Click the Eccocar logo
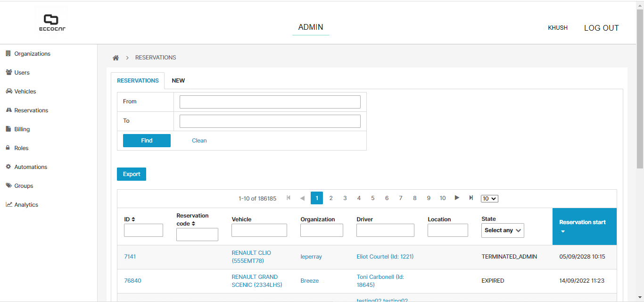The height and width of the screenshot is (302, 644). coord(52,23)
